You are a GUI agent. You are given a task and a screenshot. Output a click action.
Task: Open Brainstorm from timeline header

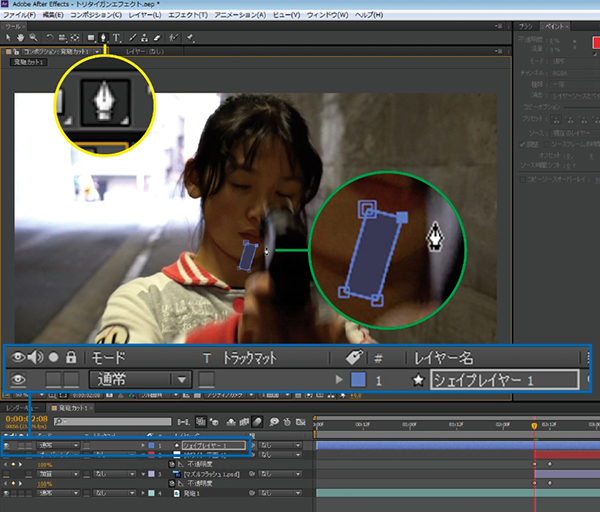[274, 422]
